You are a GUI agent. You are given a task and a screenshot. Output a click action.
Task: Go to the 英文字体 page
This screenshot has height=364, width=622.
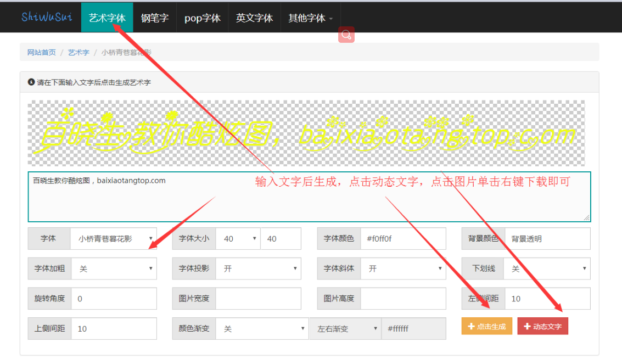254,18
